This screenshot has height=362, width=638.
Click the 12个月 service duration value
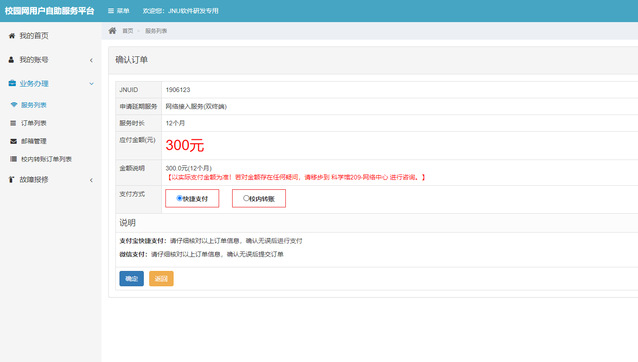coord(175,123)
